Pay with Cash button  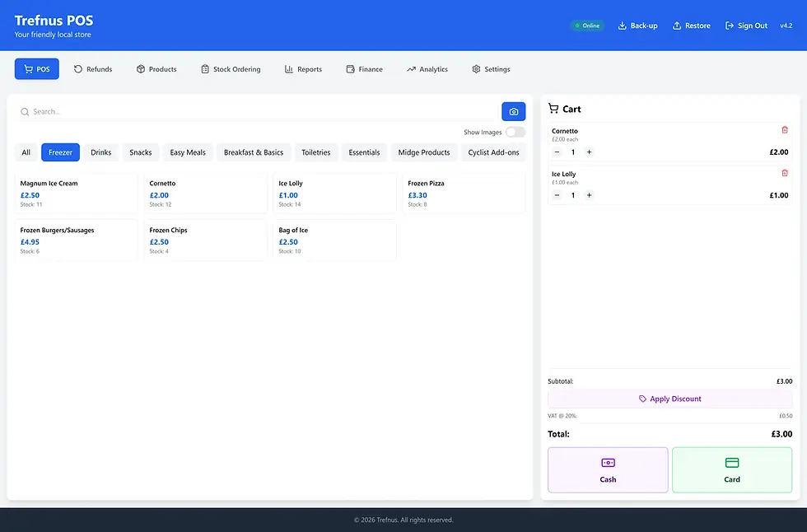tap(608, 469)
